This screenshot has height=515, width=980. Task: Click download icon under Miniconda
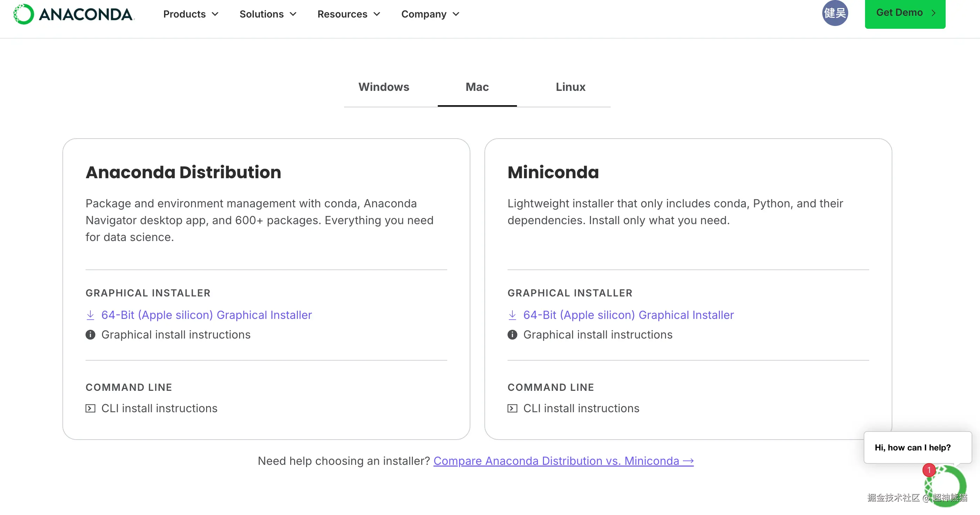[512, 315]
